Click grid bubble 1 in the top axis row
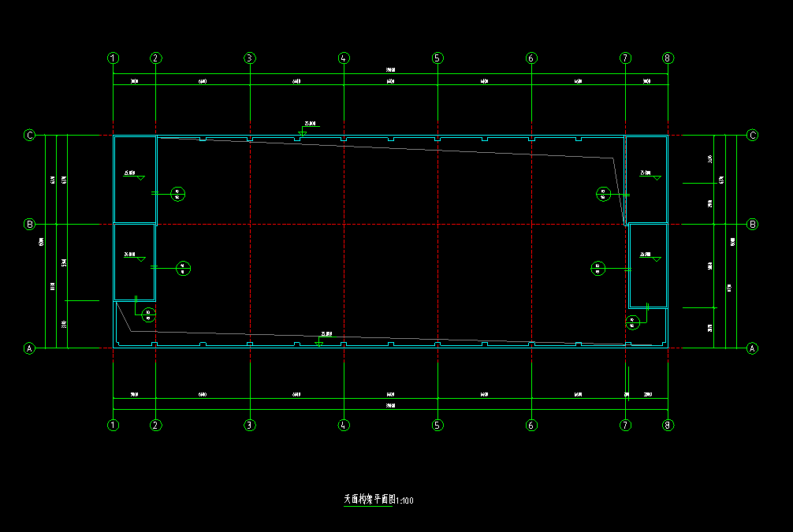The height and width of the screenshot is (532, 793). click(114, 58)
